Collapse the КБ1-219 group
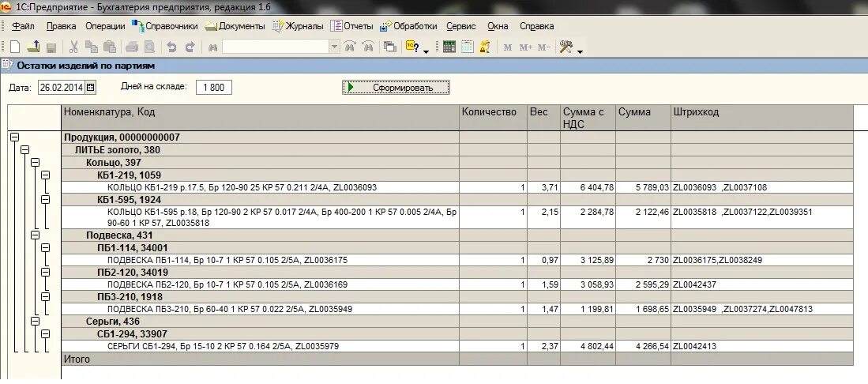868x384 pixels. (x=45, y=175)
